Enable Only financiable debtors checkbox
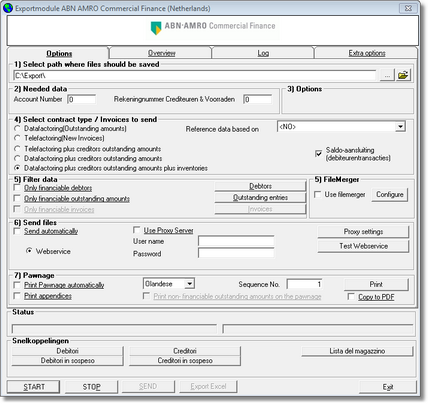The image size is (428, 404). click(x=17, y=188)
